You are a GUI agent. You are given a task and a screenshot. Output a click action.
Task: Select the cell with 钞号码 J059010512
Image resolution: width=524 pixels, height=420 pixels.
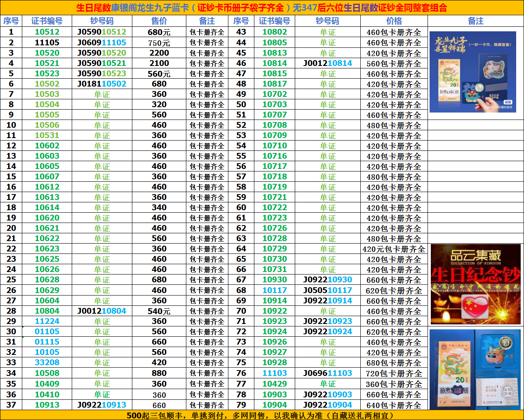(102, 32)
